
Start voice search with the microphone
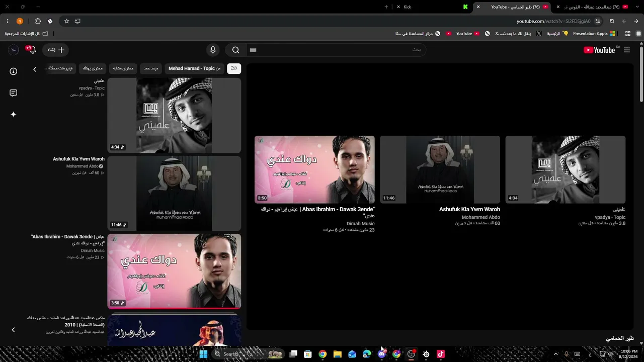(213, 50)
